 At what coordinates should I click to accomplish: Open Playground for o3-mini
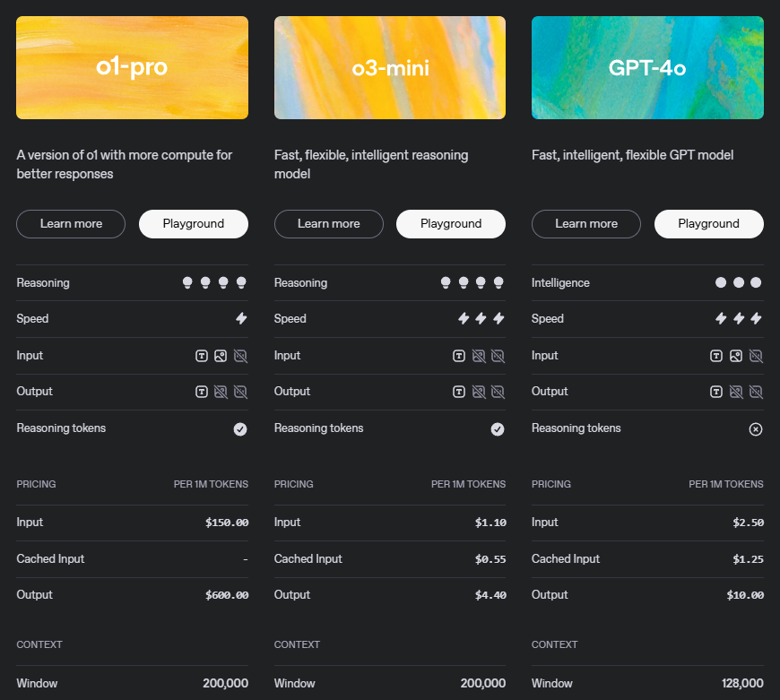(x=451, y=224)
